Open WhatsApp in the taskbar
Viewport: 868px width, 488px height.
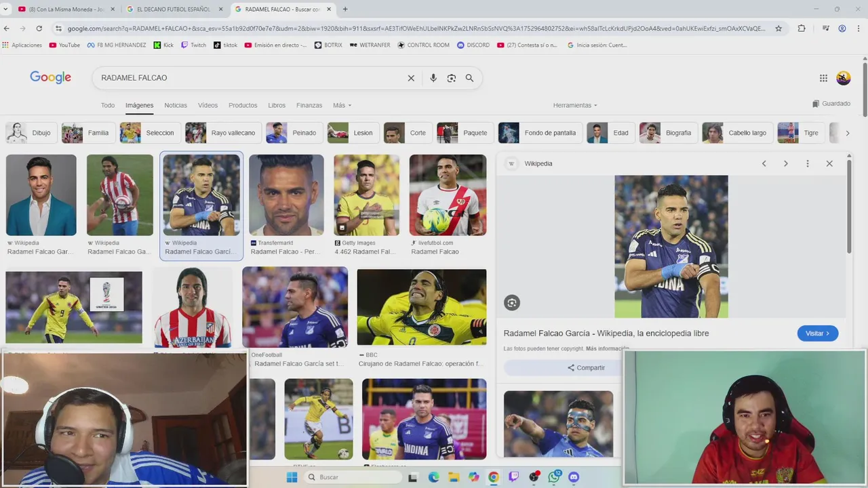click(x=554, y=477)
